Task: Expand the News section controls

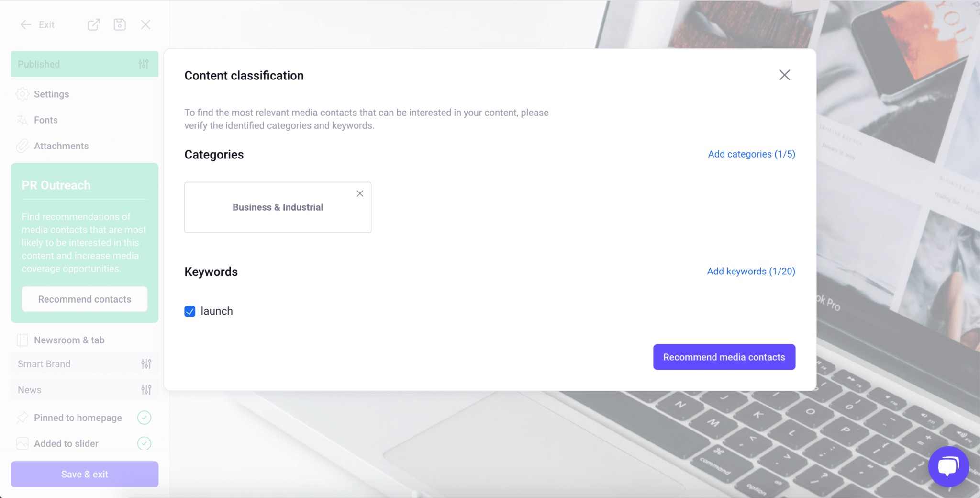Action: tap(146, 389)
